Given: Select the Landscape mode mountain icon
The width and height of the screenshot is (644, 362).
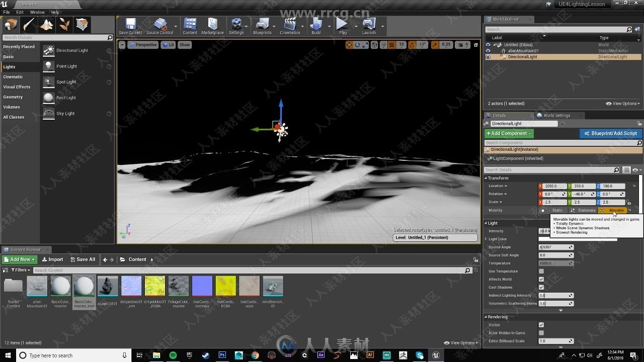Looking at the screenshot, I should pyautogui.click(x=47, y=25).
